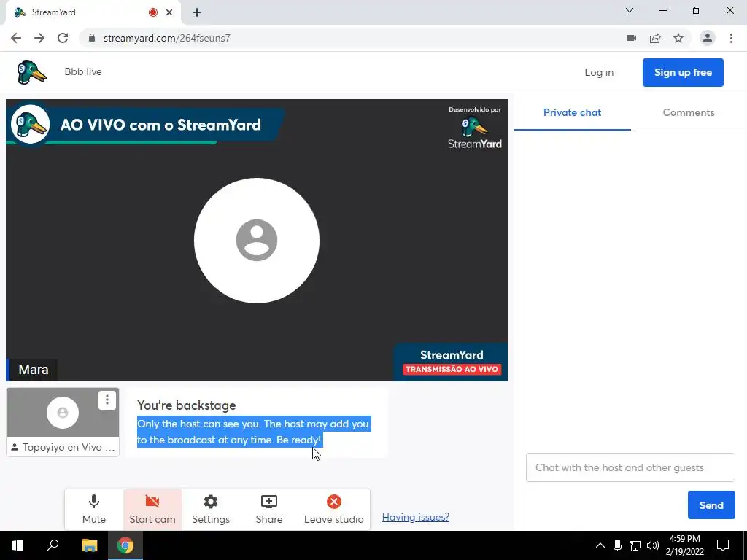Image resolution: width=747 pixels, height=560 pixels.
Task: Switch to the Comments tab
Action: [689, 113]
